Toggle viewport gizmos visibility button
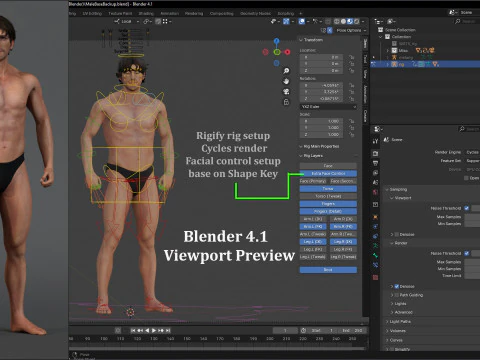480x360 pixels. 286,21
